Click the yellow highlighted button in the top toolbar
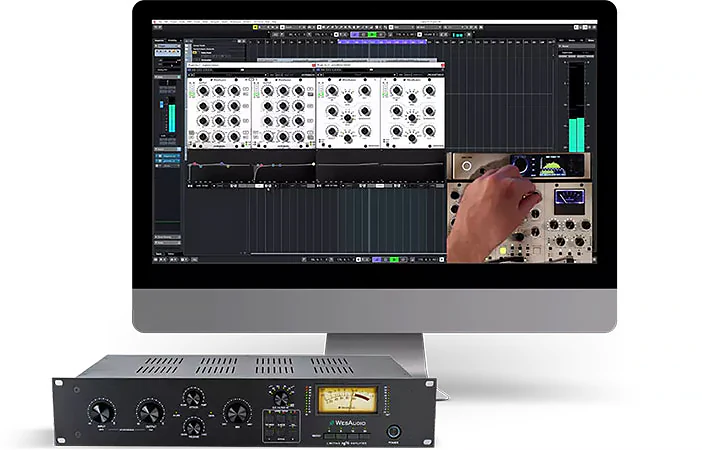 255,27
